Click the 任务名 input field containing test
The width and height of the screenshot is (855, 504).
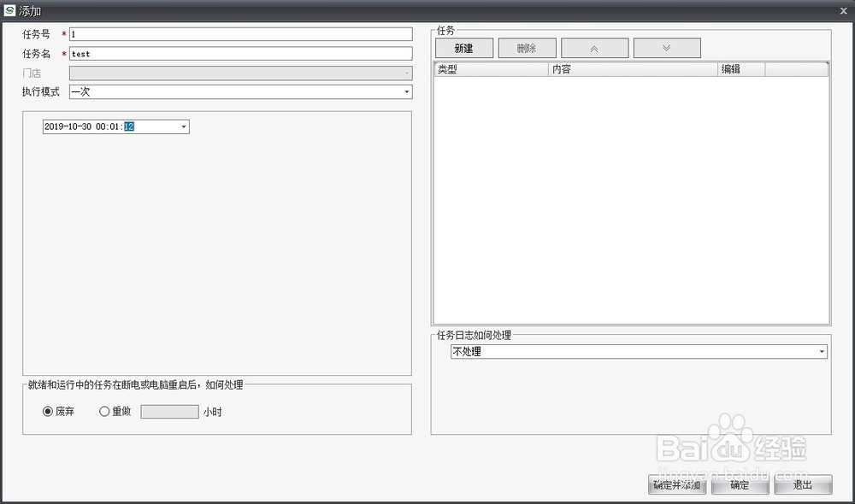[x=240, y=54]
